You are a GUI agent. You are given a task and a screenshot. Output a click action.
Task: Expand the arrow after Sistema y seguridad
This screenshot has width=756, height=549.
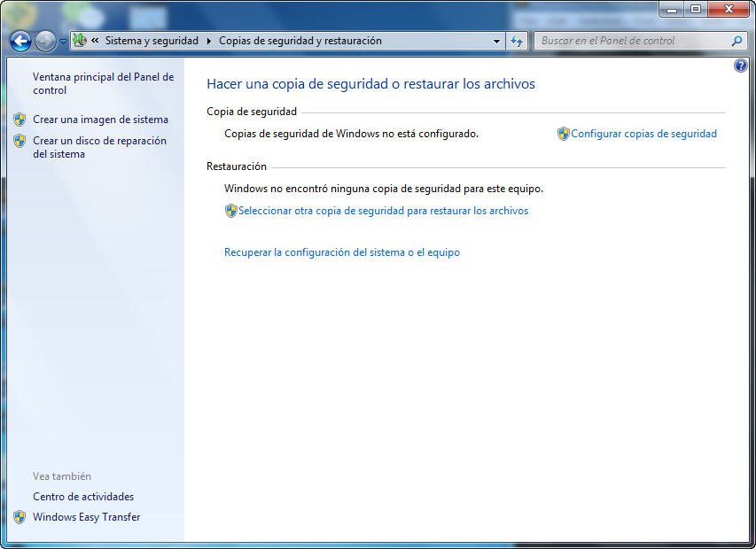(209, 41)
